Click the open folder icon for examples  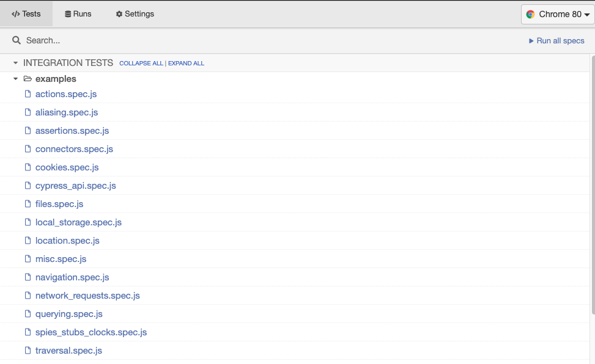tap(28, 79)
